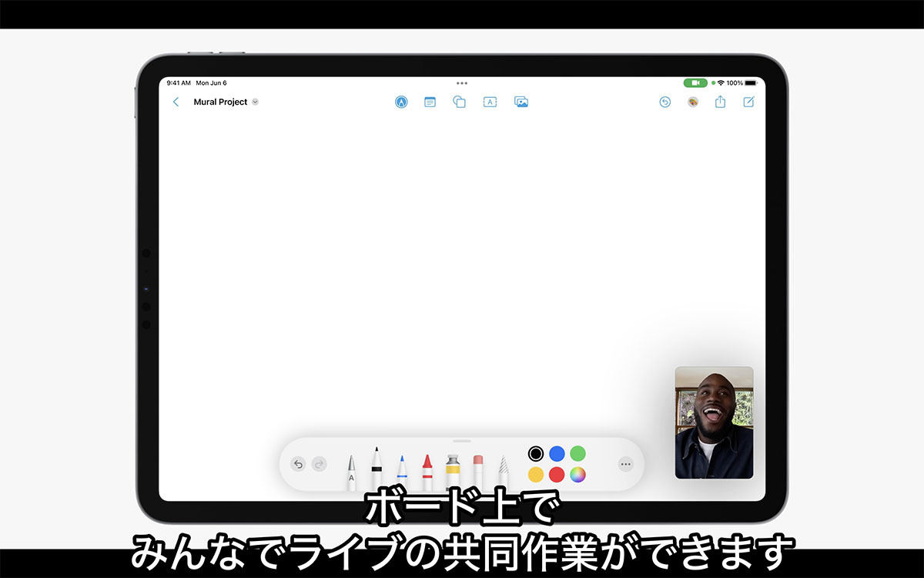Go back using the back chevron
The image size is (924, 578).
pyautogui.click(x=176, y=102)
